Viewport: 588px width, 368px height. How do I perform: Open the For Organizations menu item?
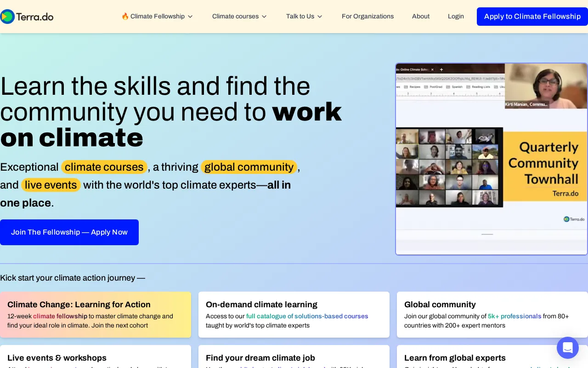point(367,17)
